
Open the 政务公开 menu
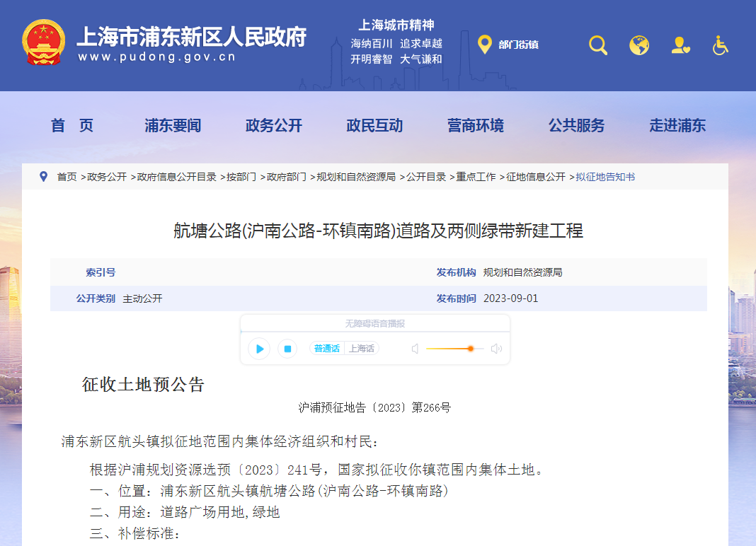coord(273,125)
